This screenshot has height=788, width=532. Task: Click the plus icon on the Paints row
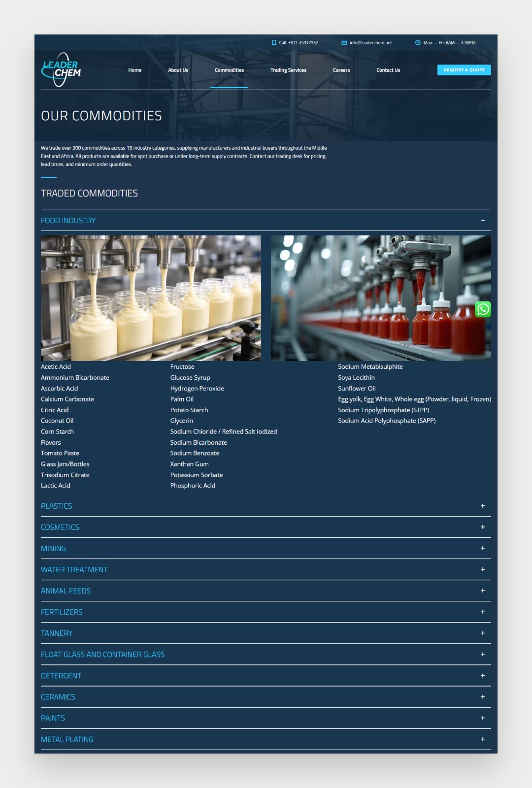coord(483,718)
